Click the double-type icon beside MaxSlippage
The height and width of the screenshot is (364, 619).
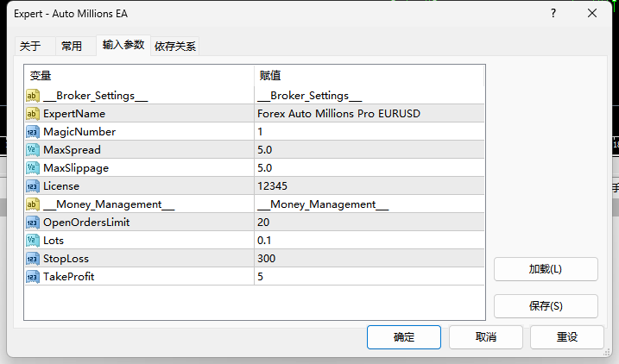click(32, 168)
